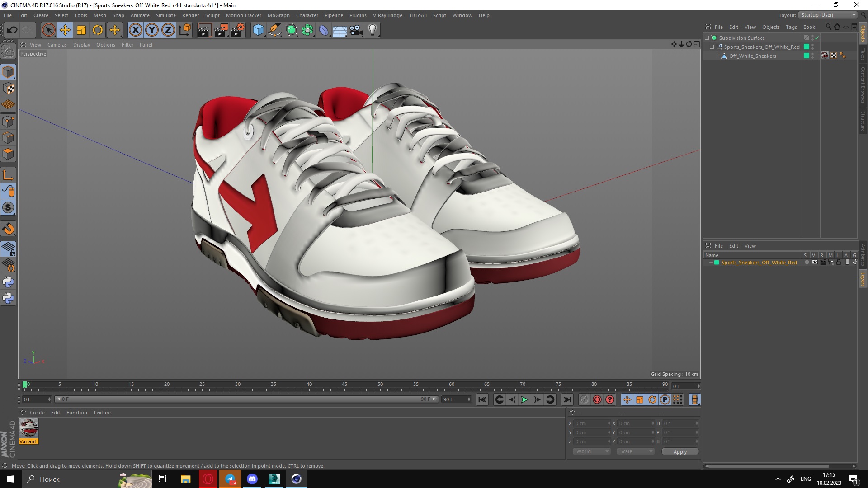
Task: Collapse Sports_Sneakers_Off_White_Red null in Objects
Action: (712, 47)
